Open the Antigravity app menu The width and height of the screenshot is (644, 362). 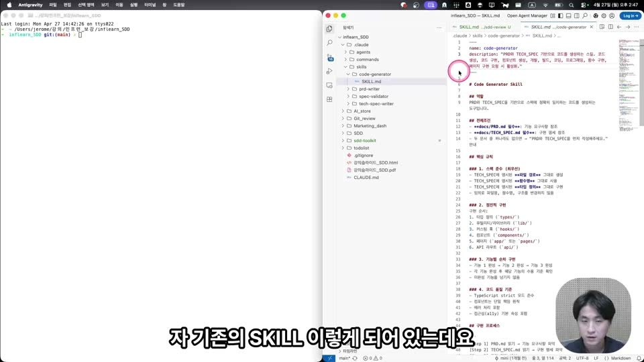(x=30, y=5)
